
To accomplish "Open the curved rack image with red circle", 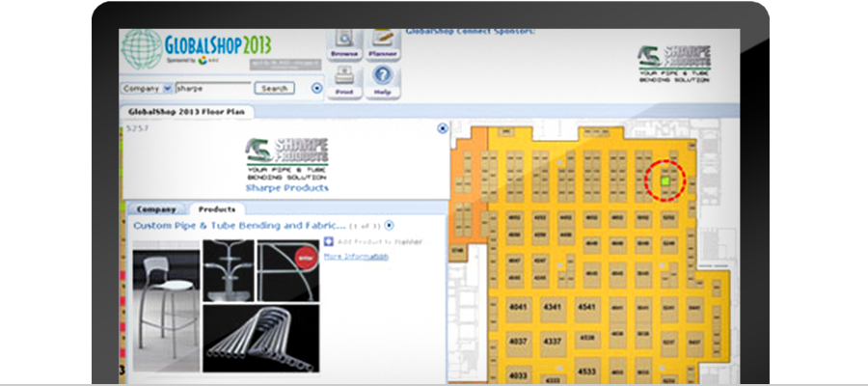I will pos(287,271).
